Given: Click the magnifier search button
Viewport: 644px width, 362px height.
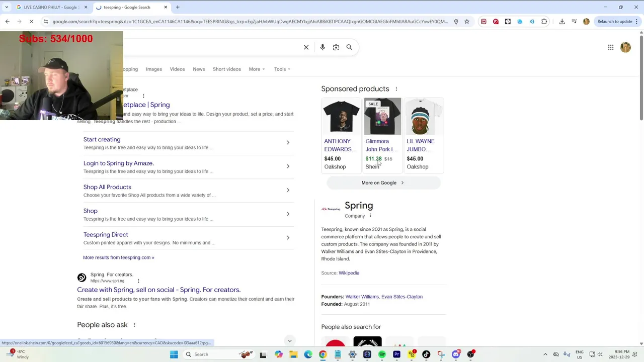Looking at the screenshot, I should click(x=349, y=47).
